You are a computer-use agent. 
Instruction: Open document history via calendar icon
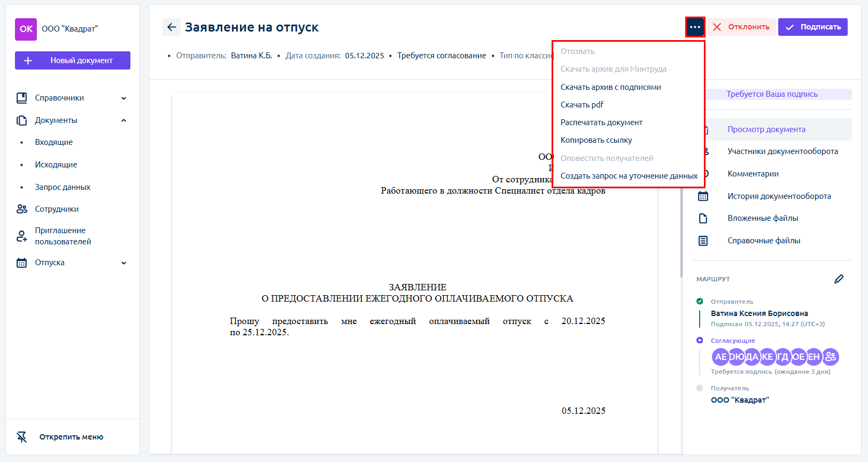(x=703, y=196)
